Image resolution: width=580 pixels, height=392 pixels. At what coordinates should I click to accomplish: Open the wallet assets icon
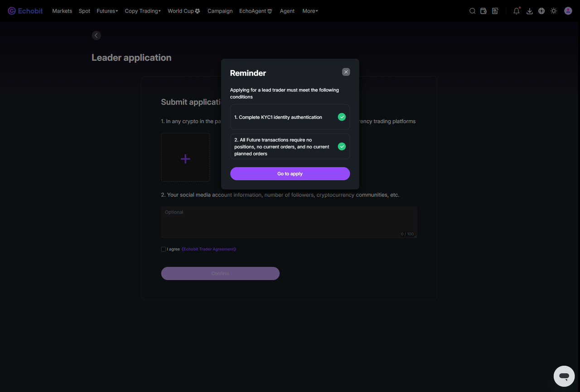[483, 11]
